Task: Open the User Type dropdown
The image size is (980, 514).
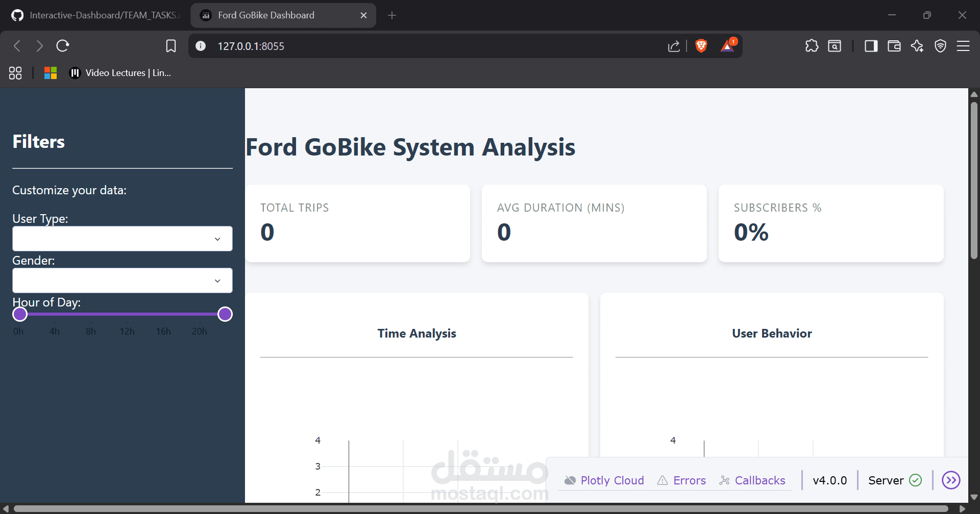Action: coord(122,238)
